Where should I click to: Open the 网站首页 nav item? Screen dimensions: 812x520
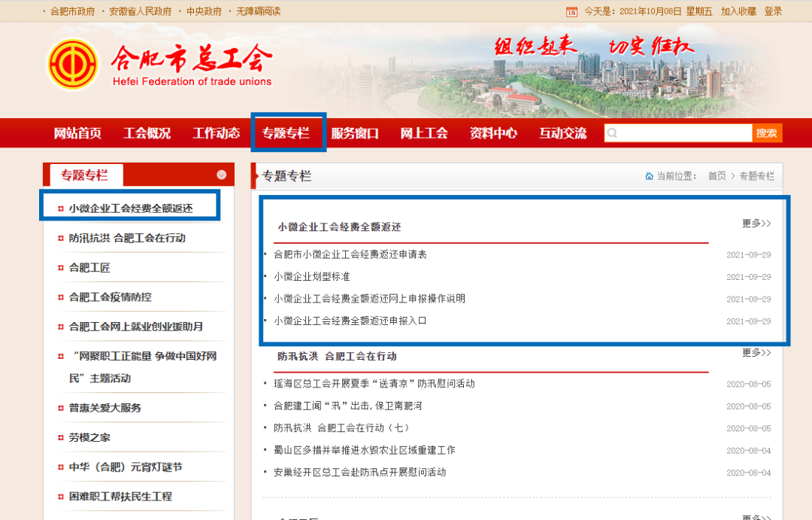point(77,133)
